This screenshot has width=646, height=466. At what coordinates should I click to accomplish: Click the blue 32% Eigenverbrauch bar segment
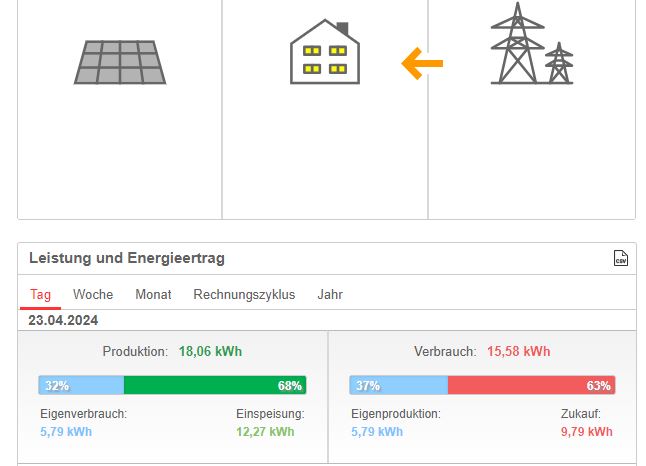81,385
